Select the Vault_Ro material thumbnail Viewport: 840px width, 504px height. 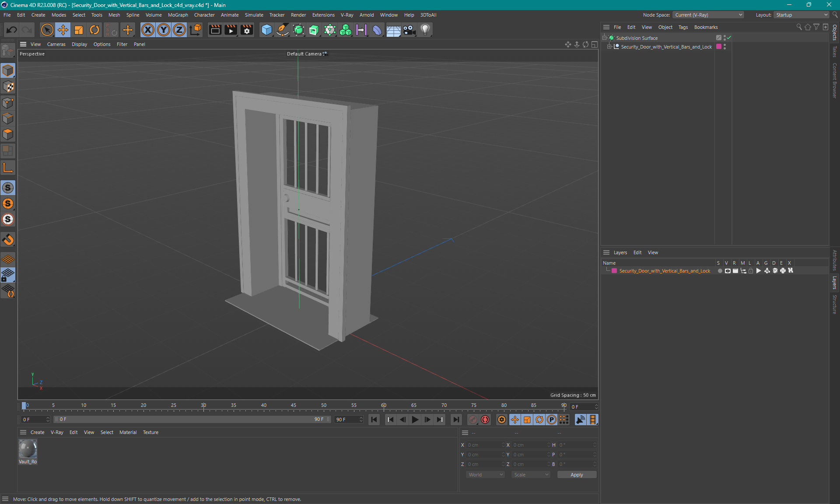click(x=28, y=449)
